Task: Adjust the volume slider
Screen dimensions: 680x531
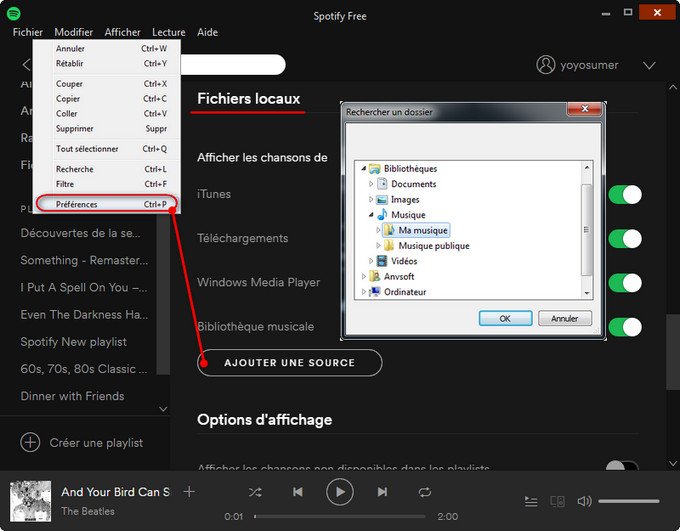Action: tap(628, 501)
